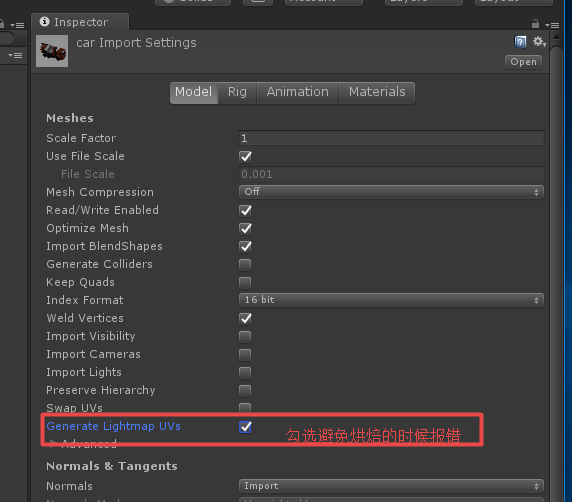Click the Scale Factor label
This screenshot has width=572, height=502.
click(81, 138)
